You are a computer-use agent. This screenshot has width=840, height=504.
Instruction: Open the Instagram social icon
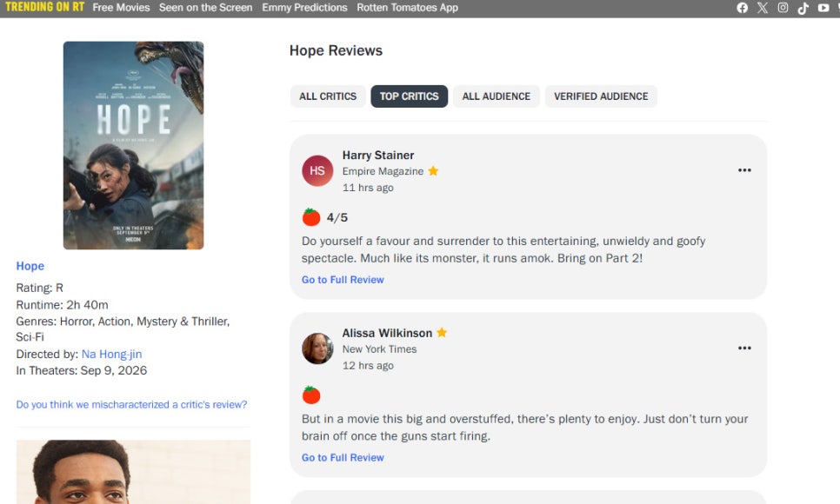click(x=783, y=8)
